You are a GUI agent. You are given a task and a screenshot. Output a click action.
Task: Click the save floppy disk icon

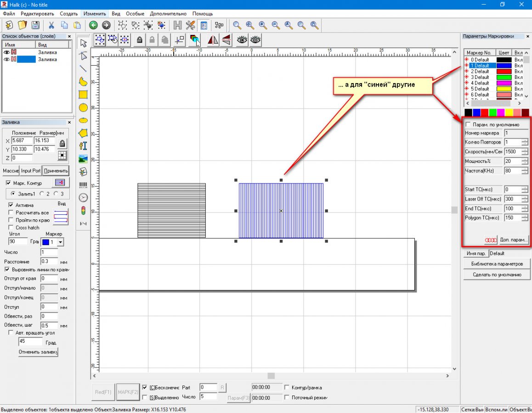[35, 25]
